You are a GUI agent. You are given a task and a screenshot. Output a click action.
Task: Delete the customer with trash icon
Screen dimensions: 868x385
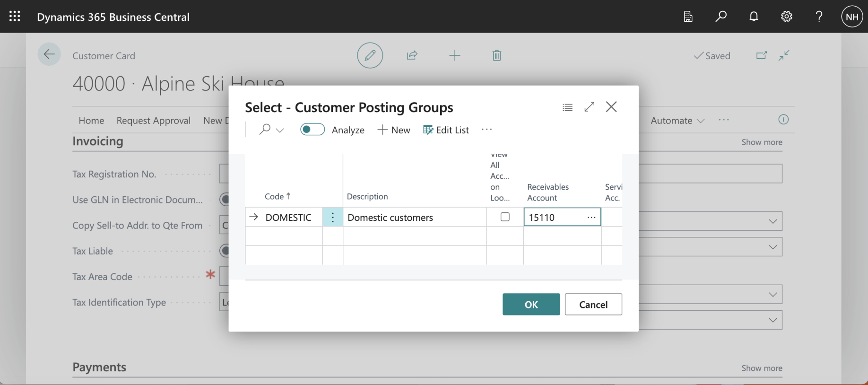[496, 55]
